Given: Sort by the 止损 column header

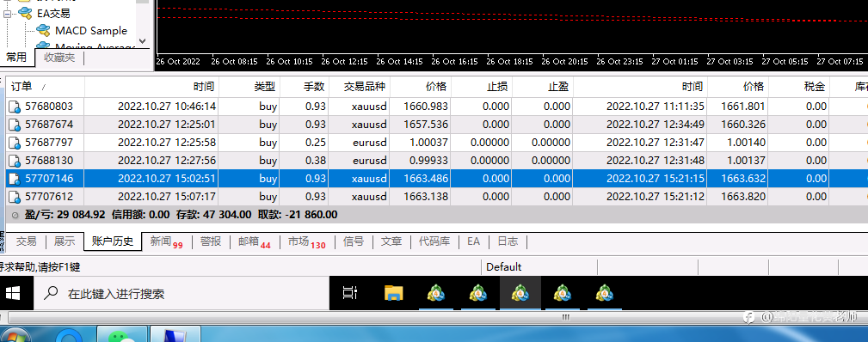Looking at the screenshot, I should click(x=482, y=87).
